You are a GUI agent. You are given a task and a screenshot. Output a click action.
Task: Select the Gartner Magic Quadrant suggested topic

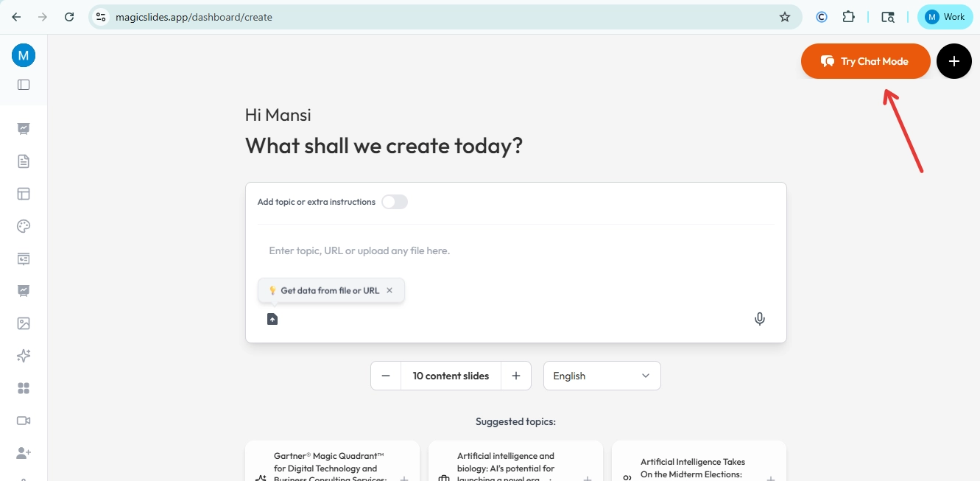pyautogui.click(x=331, y=464)
